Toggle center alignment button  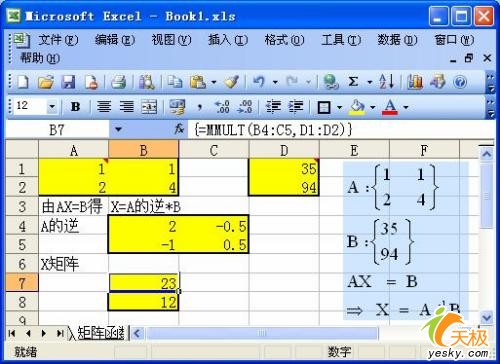[104, 107]
